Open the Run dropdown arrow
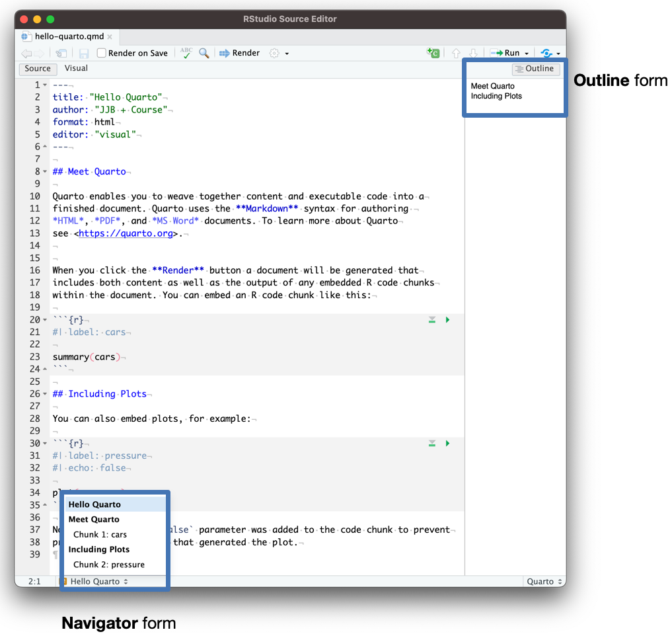 pyautogui.click(x=527, y=54)
